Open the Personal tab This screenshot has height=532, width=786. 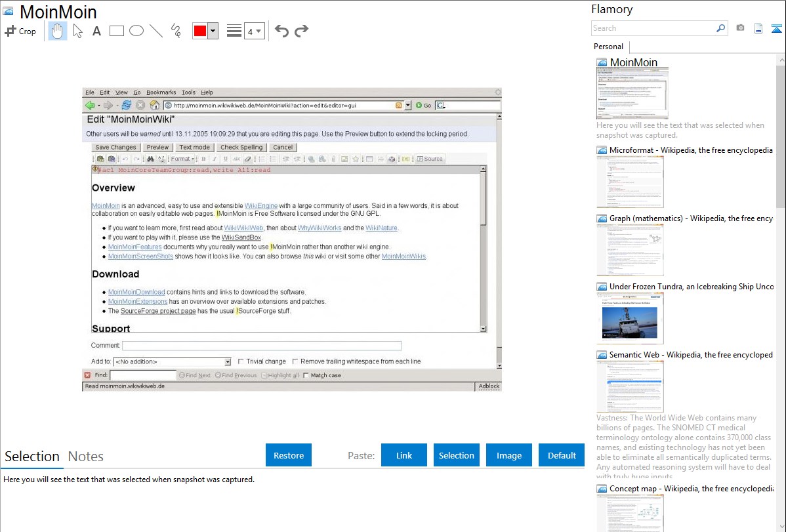tap(608, 47)
